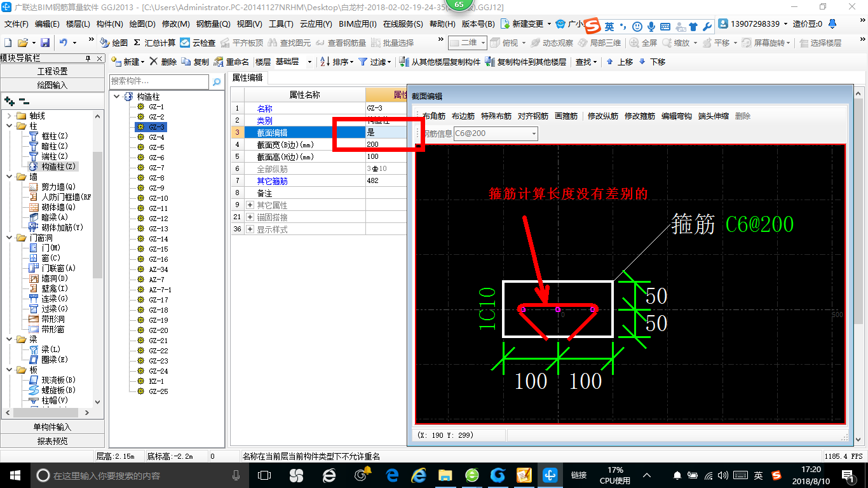This screenshot has width=868, height=488.
Task: Click the undo arrow icon
Action: coord(64,43)
